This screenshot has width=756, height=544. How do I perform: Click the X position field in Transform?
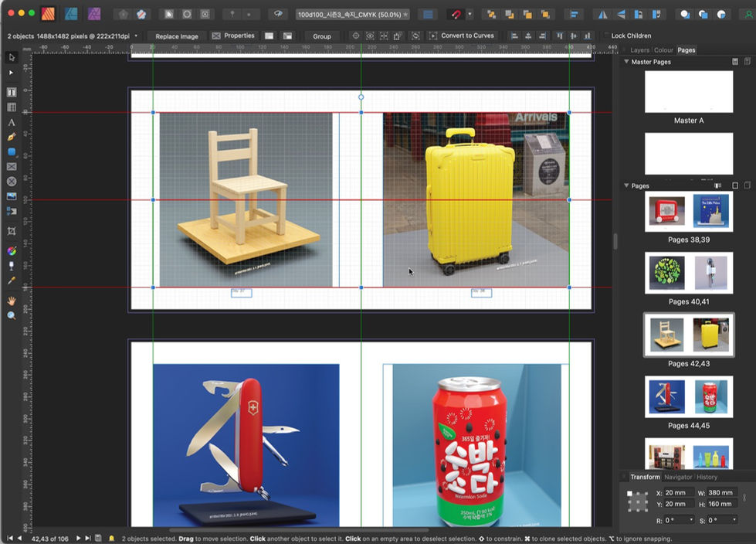pyautogui.click(x=679, y=492)
